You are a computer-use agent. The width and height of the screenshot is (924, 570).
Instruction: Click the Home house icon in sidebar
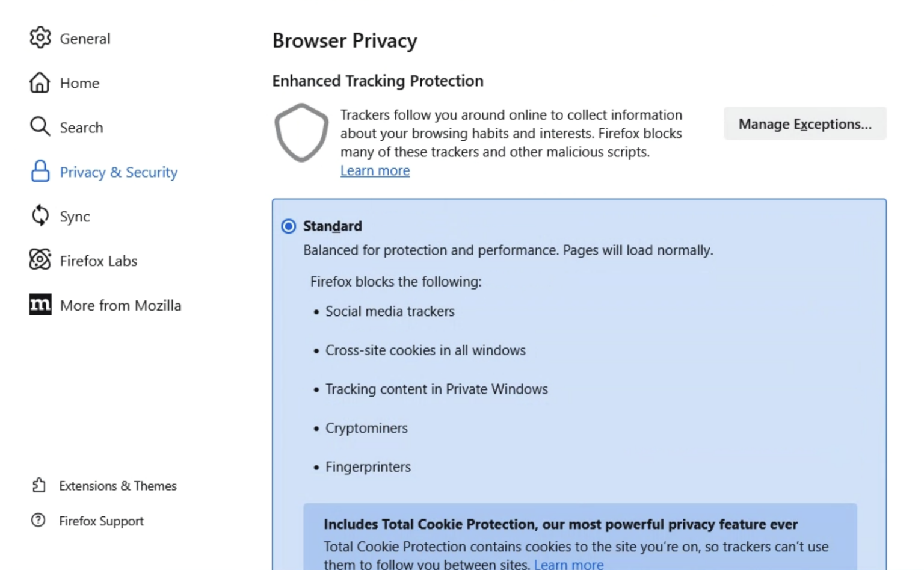(x=40, y=82)
